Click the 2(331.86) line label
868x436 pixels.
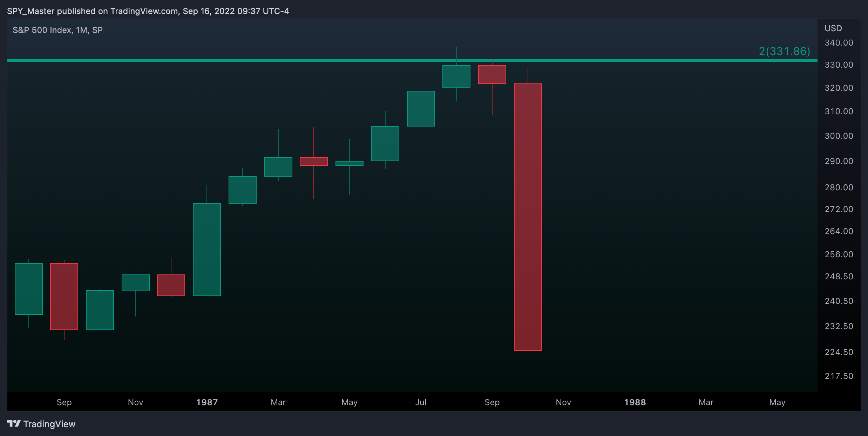click(785, 51)
